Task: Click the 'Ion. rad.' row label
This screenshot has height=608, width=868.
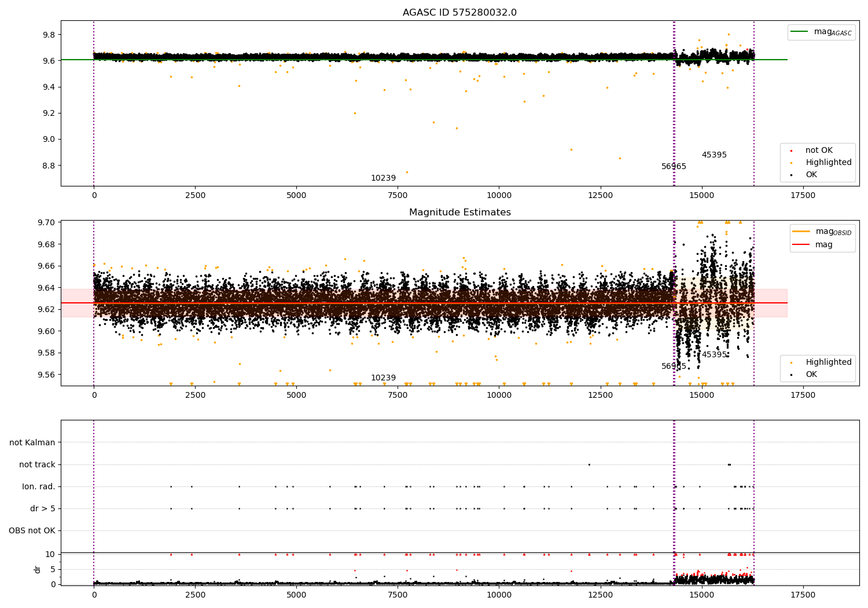Action: click(x=39, y=487)
